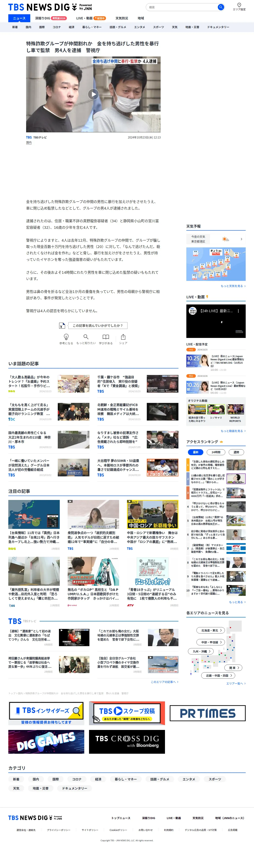The height and width of the screenshot is (868, 254).
Task: Open the 地震・災害 category pill near the footer
Action: tap(40, 788)
